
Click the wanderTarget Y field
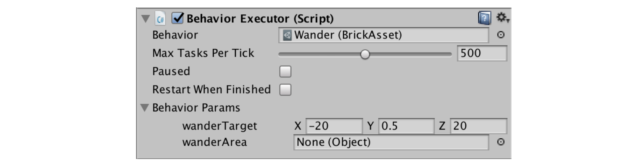point(406,126)
